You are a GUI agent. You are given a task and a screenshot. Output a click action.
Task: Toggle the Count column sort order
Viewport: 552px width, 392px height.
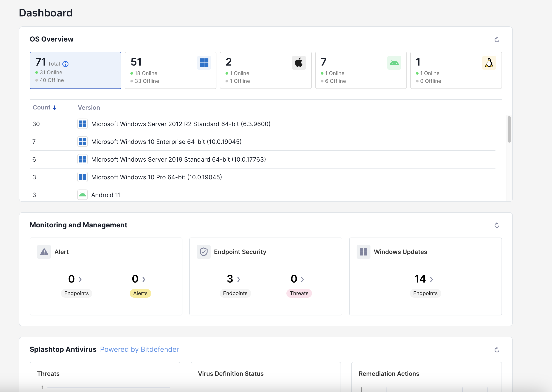pos(44,107)
